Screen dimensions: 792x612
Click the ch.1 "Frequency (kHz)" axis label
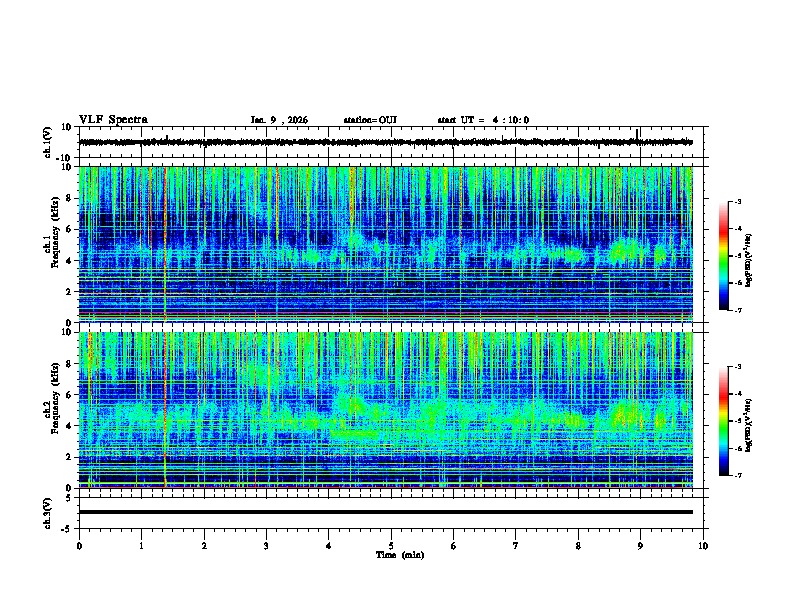pos(55,232)
